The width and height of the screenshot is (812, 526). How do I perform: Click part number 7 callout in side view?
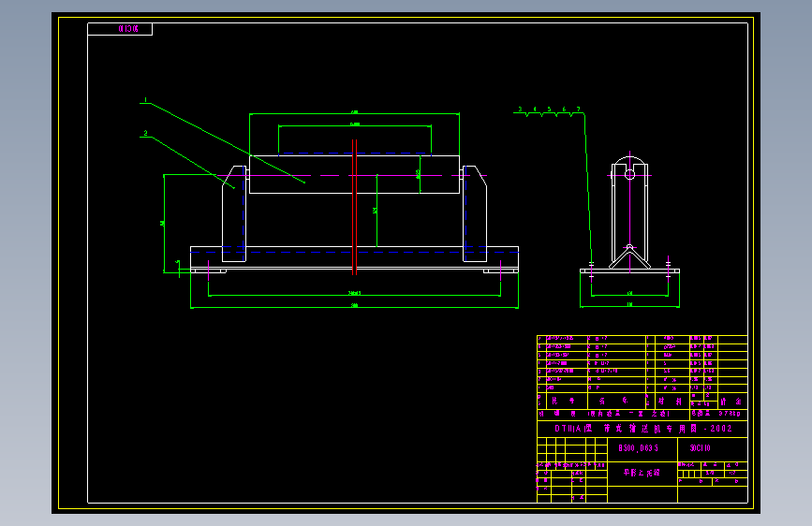pos(579,110)
